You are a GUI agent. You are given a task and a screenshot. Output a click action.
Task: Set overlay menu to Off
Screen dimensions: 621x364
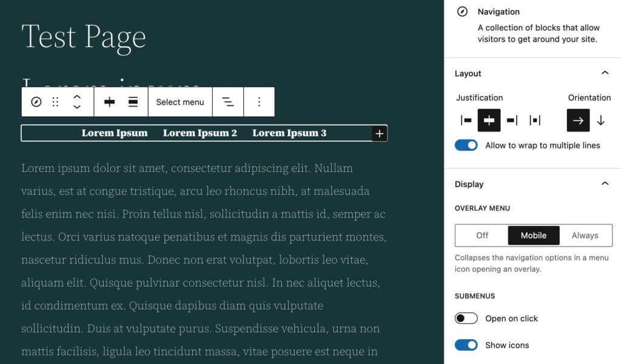482,236
